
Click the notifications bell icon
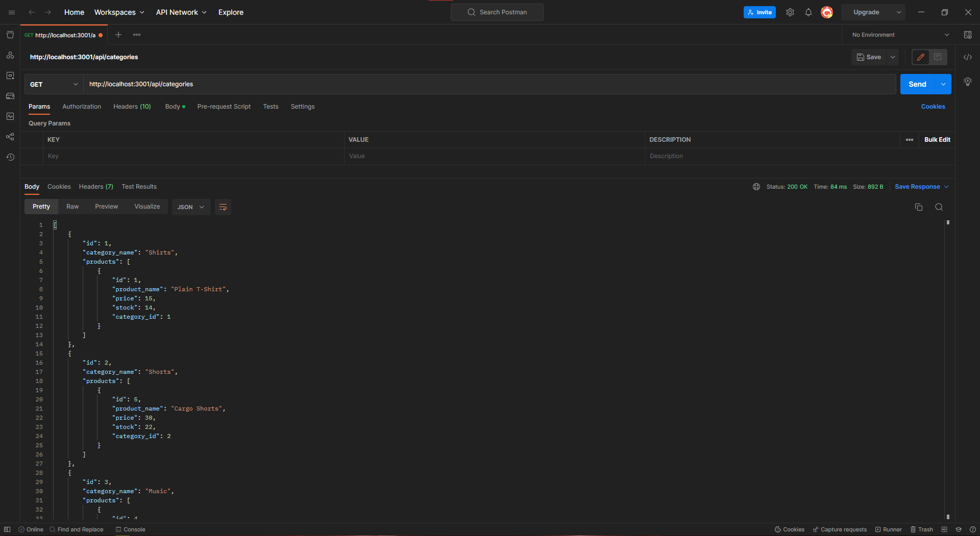click(808, 12)
